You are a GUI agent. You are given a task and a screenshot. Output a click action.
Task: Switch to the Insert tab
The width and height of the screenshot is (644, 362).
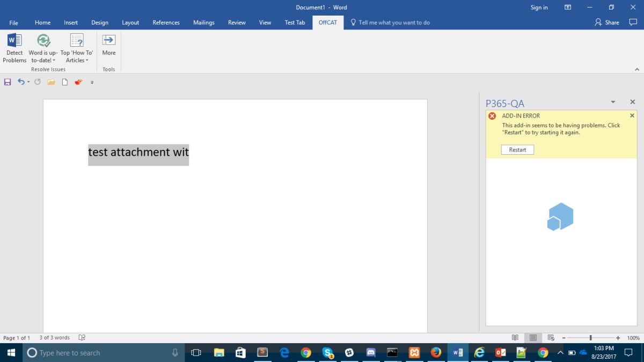point(71,23)
